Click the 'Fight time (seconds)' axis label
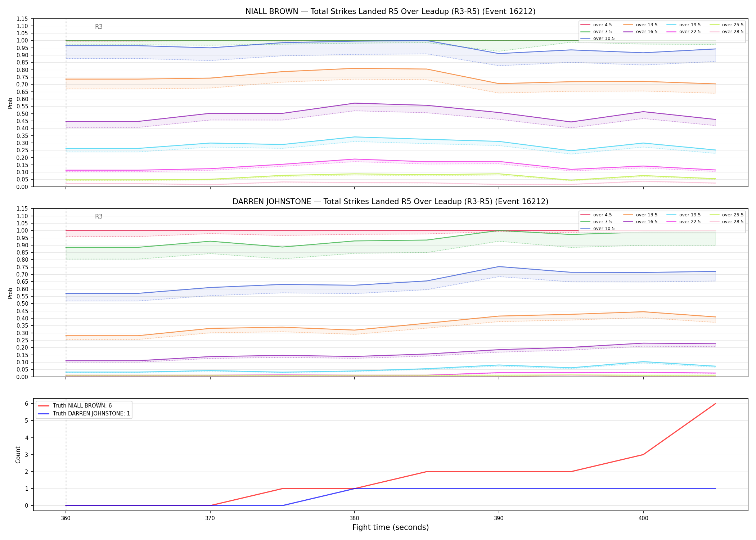The height and width of the screenshot is (540, 756). click(391, 527)
